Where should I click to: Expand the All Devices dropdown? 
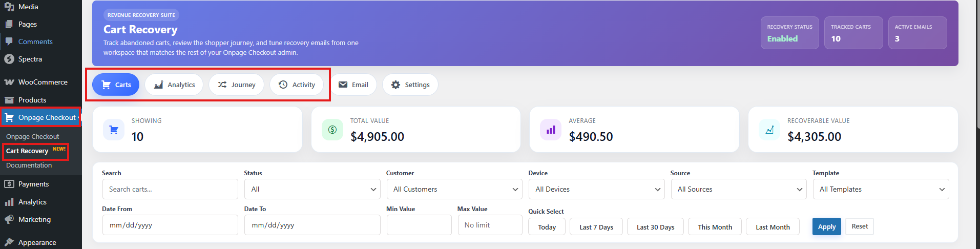pos(597,189)
